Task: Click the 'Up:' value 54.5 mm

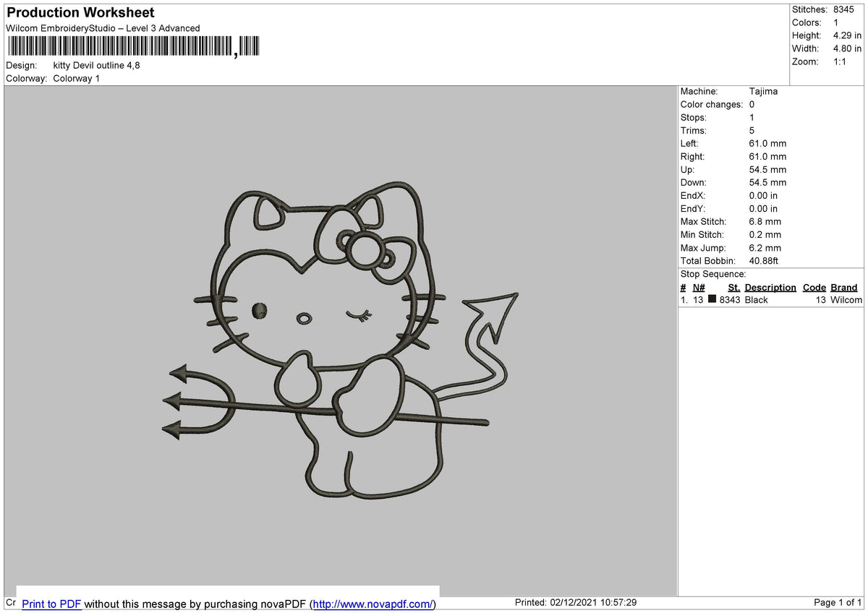Action: (767, 169)
